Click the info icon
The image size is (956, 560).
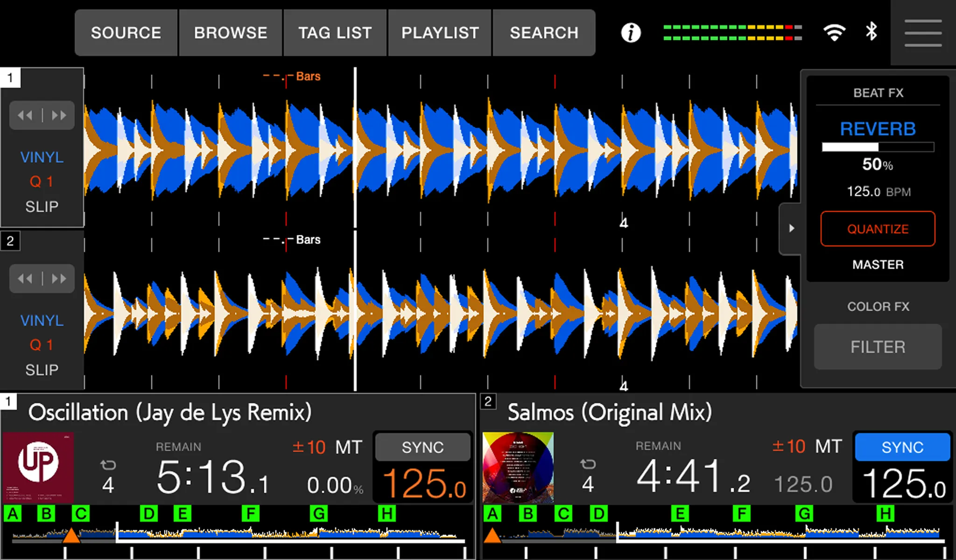click(x=631, y=33)
